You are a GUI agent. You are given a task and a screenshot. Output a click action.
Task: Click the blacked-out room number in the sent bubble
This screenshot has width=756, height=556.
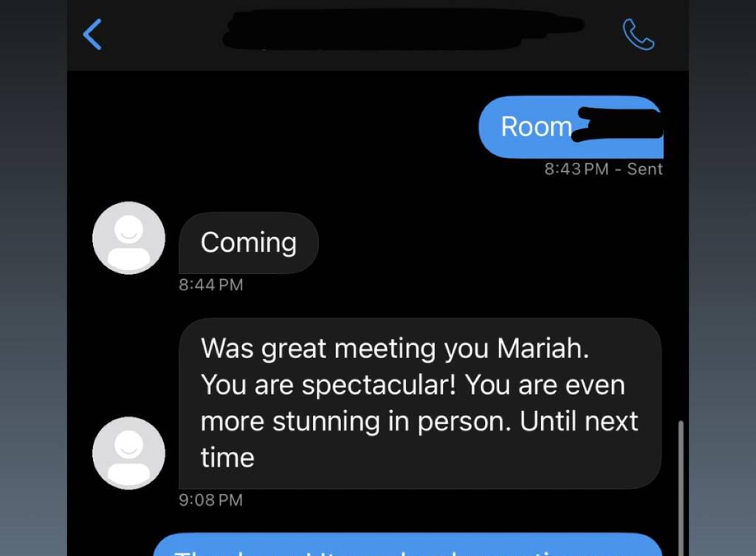618,124
